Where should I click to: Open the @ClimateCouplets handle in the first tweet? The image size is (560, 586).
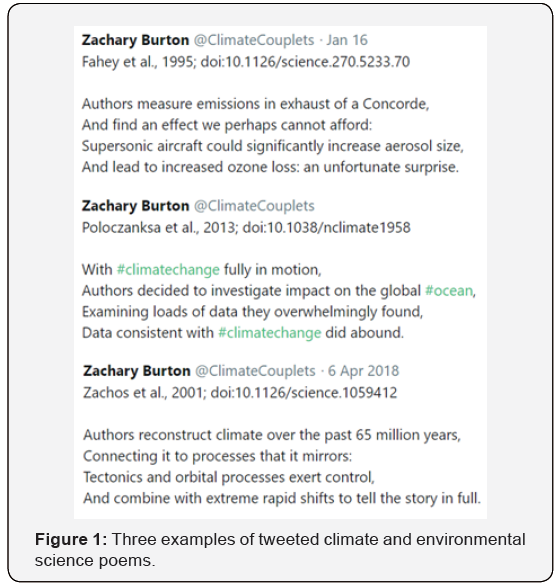(254, 40)
